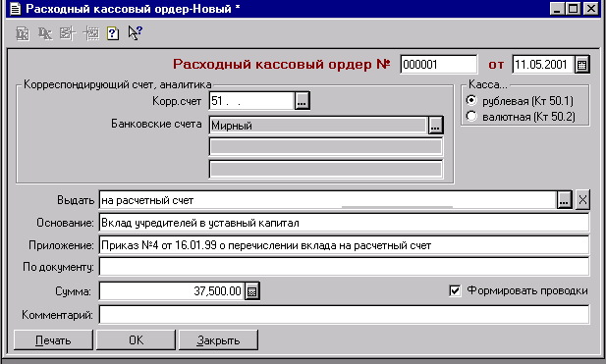
Task: Open calendar picker next to date 11.05.2001
Action: (x=581, y=65)
